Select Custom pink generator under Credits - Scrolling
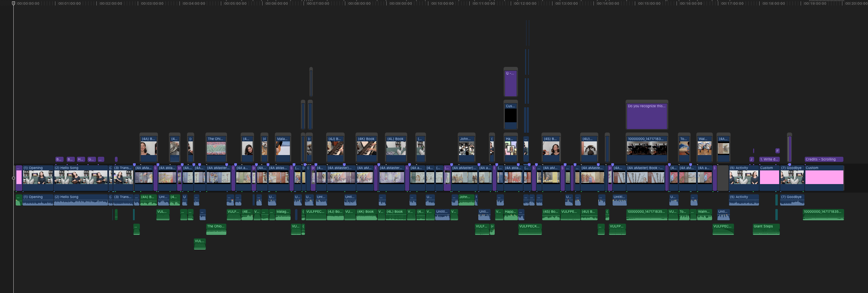Image resolution: width=868 pixels, height=293 pixels. coord(824,178)
